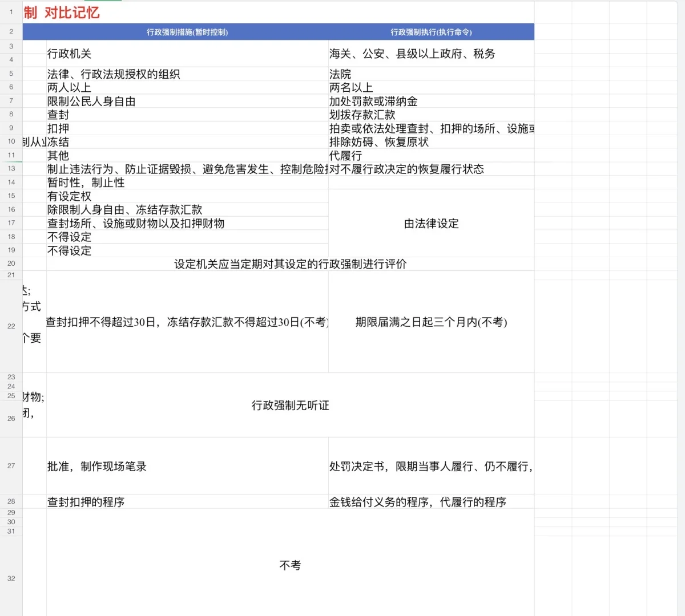Select the cell 冻结
The image size is (685, 616).
click(x=187, y=142)
